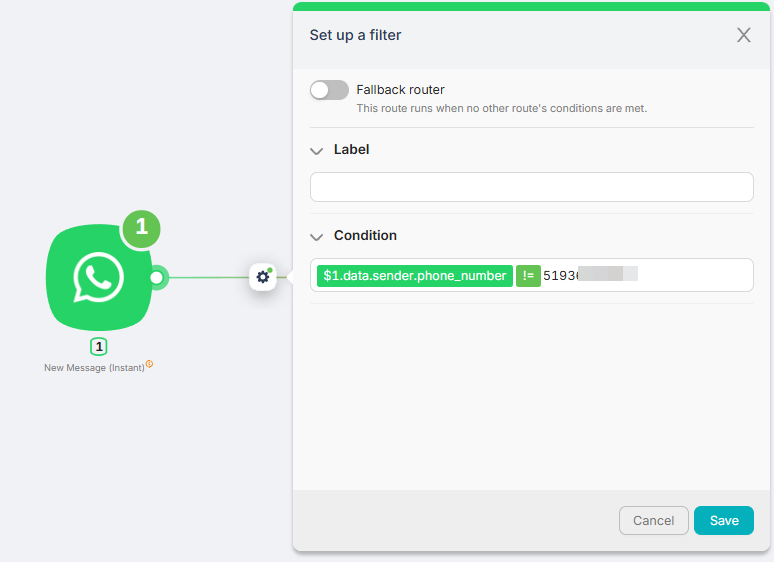Close the Set up a filter panel
Screen dimensions: 774x562
point(743,35)
